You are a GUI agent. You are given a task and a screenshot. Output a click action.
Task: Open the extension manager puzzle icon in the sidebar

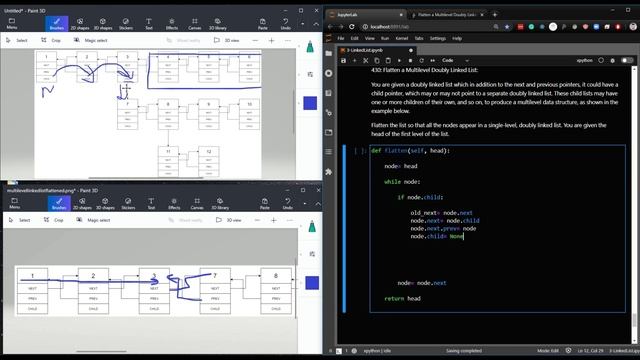click(x=329, y=172)
